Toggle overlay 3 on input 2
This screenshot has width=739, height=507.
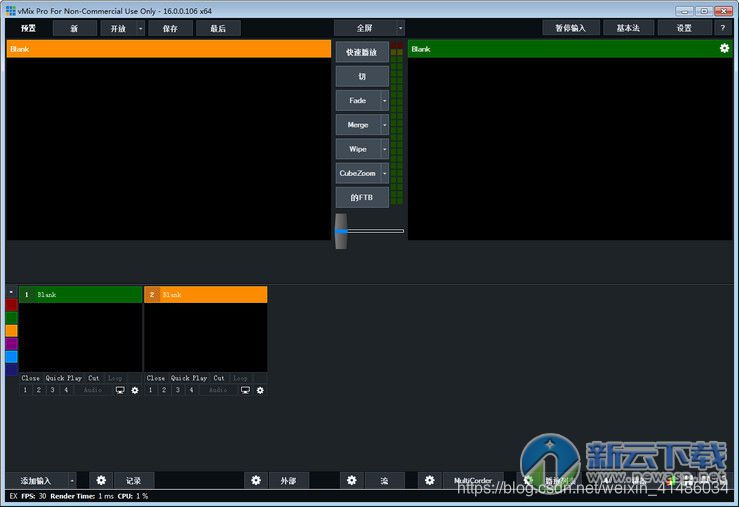(178, 390)
